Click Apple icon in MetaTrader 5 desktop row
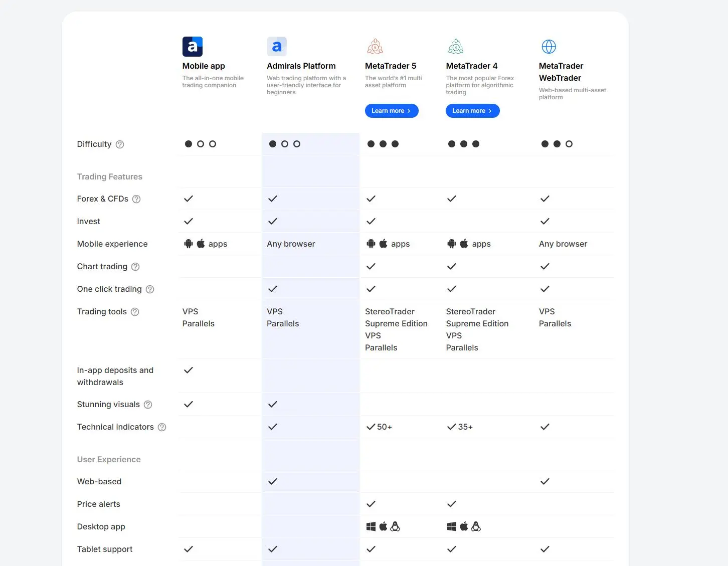This screenshot has height=566, width=728. click(x=383, y=526)
